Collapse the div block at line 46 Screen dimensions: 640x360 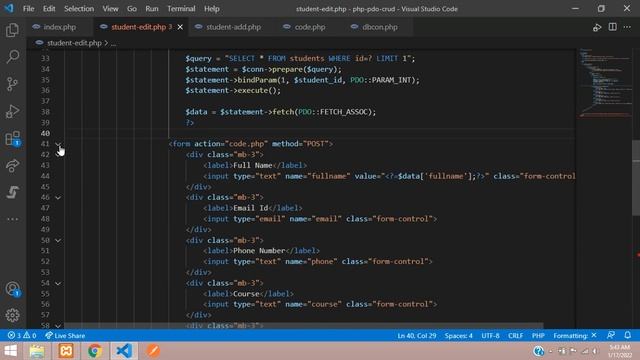coord(58,198)
